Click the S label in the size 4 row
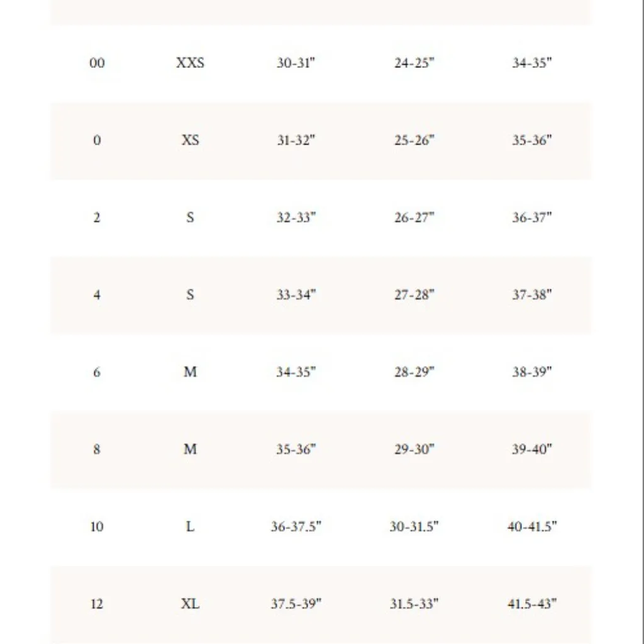This screenshot has width=644, height=644. (x=190, y=295)
